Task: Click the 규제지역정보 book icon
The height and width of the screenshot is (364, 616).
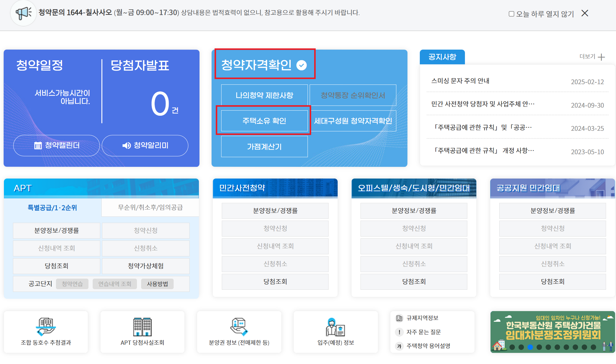Action: [399, 318]
